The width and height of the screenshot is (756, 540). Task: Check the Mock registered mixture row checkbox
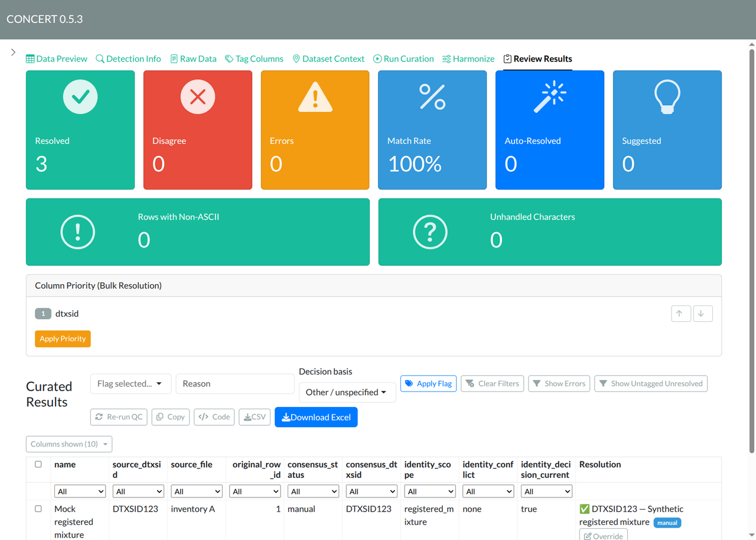(38, 509)
